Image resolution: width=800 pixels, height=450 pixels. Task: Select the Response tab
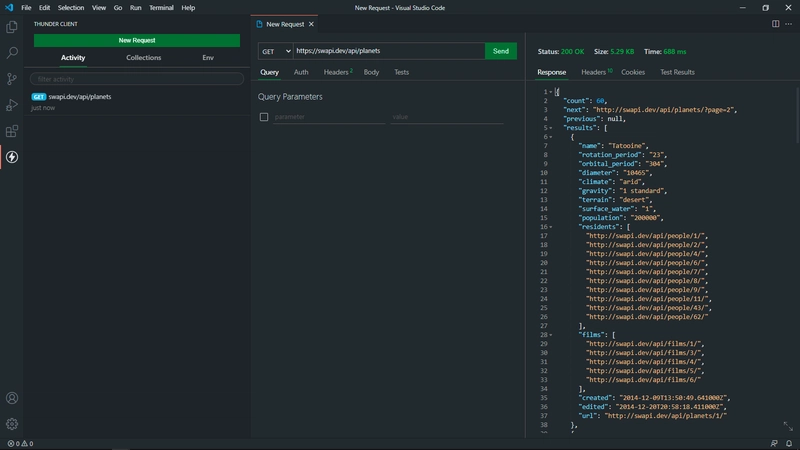(552, 72)
